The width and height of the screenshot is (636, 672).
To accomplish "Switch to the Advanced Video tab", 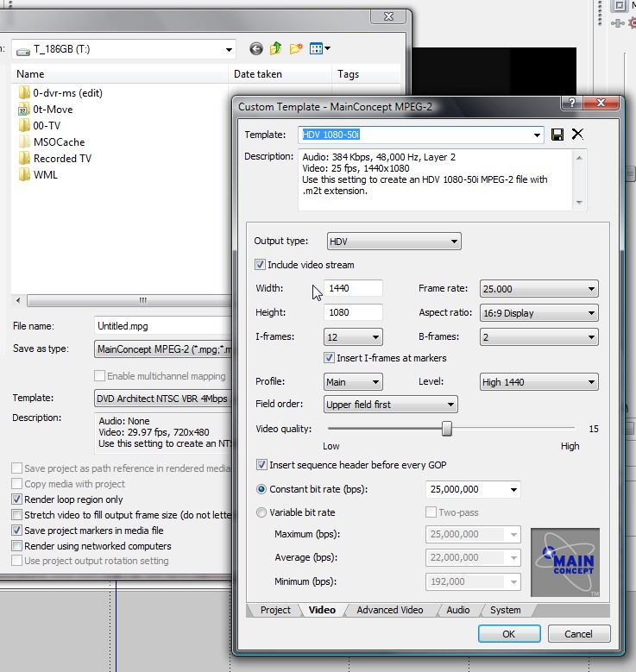I will [390, 610].
